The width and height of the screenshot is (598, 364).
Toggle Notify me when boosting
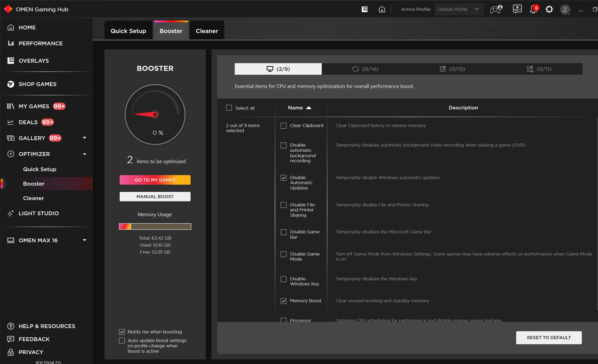click(122, 331)
